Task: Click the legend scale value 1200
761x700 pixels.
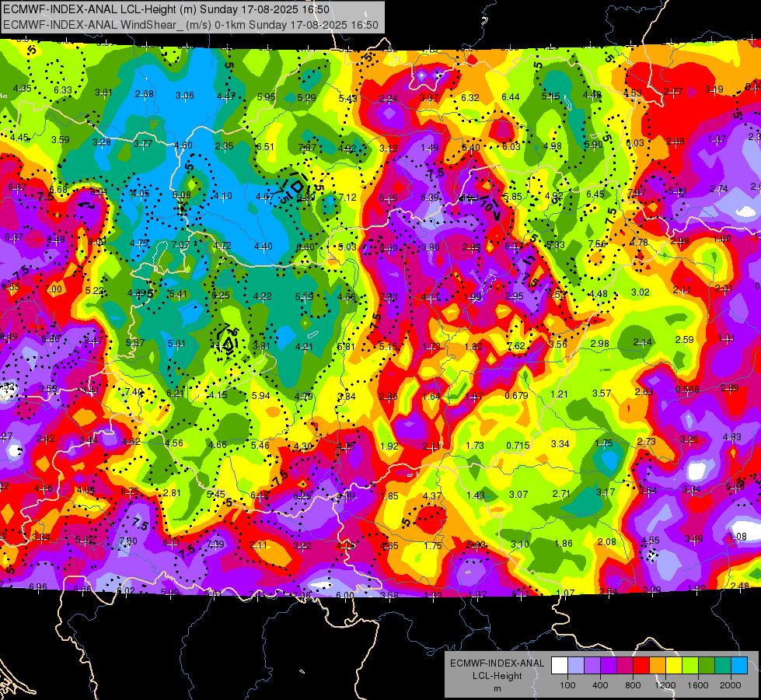Action: pos(665,685)
